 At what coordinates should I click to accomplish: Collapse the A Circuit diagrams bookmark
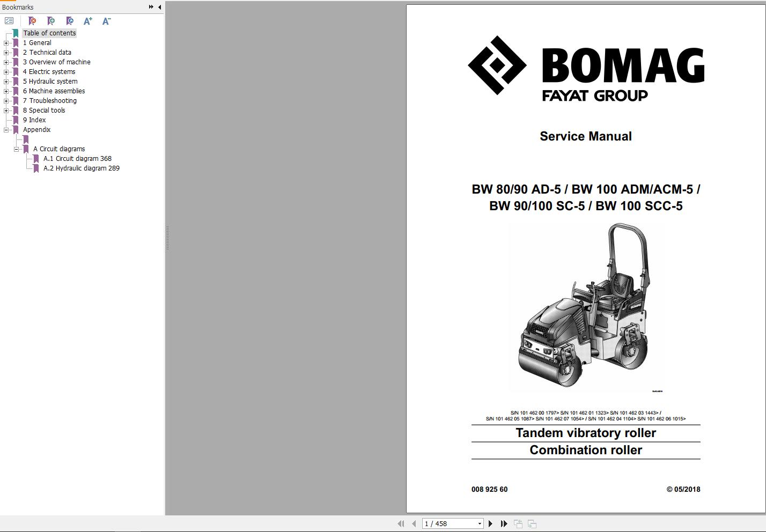[x=16, y=149]
